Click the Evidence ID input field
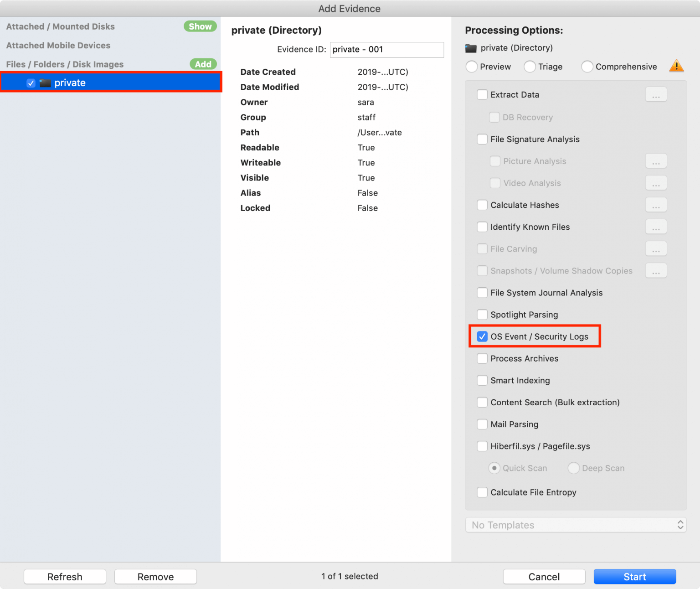Viewport: 700px width, 589px height. pyautogui.click(x=386, y=49)
